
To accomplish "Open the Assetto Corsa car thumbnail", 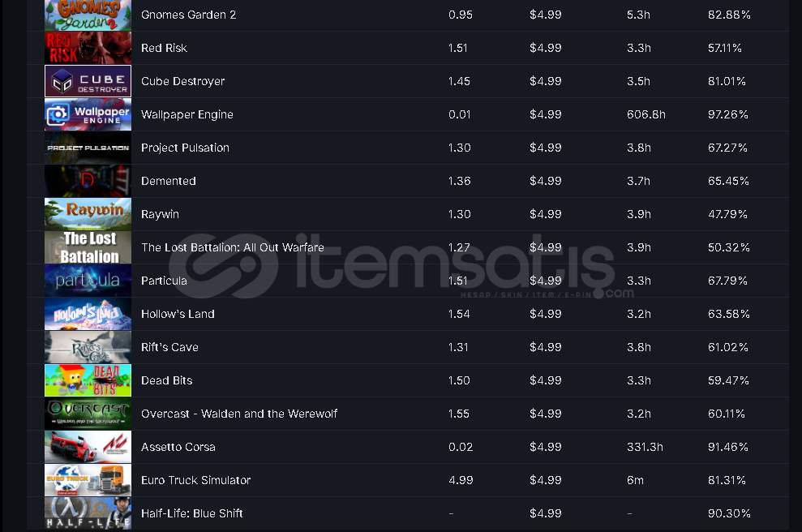I will 88,447.
